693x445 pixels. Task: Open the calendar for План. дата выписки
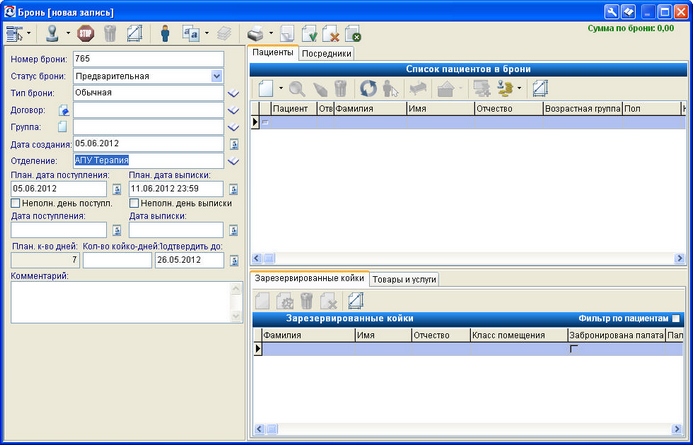pyautogui.click(x=234, y=189)
